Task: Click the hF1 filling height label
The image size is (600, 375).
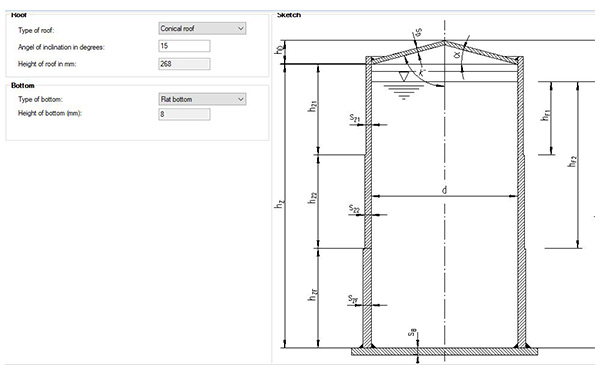Action: [x=545, y=115]
